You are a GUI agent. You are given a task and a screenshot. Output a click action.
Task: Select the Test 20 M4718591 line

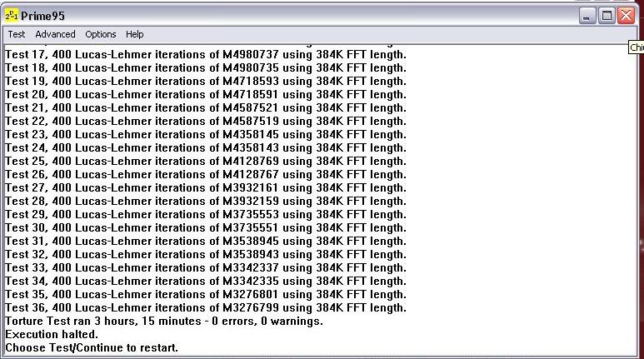[205, 94]
